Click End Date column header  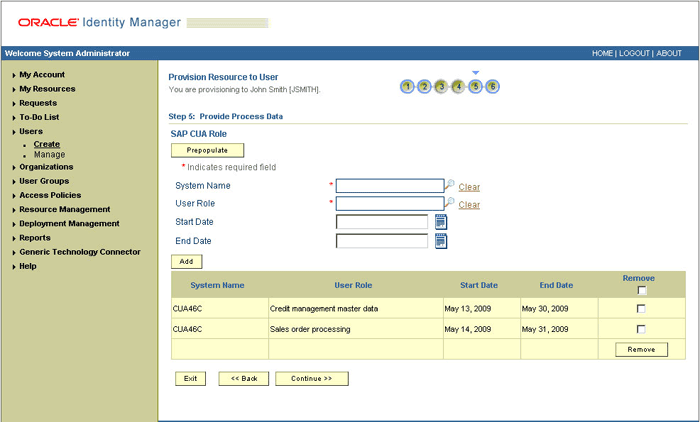pos(556,285)
